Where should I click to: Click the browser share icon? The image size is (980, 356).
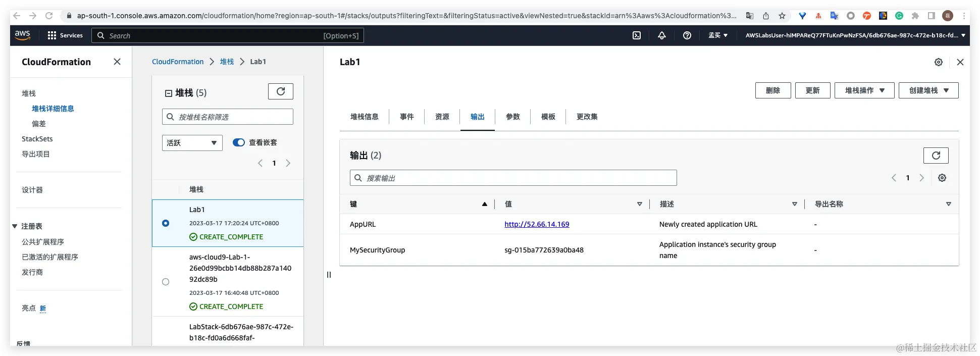766,16
